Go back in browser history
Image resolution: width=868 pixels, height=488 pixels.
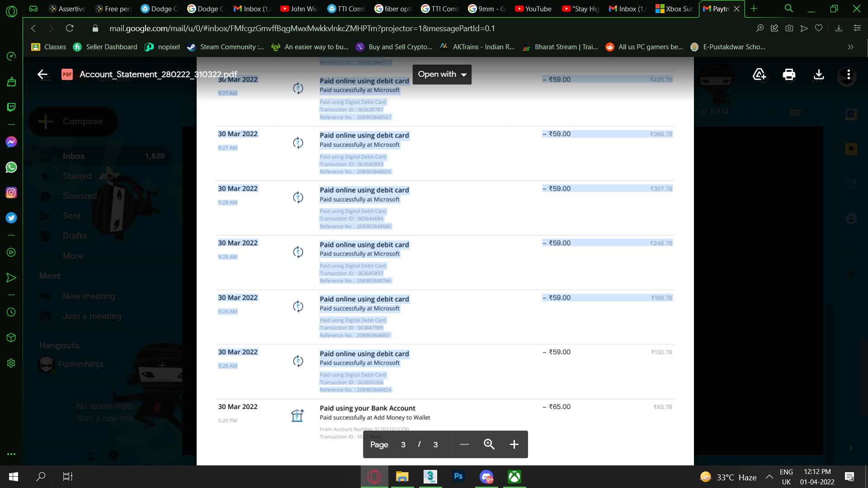pyautogui.click(x=33, y=28)
